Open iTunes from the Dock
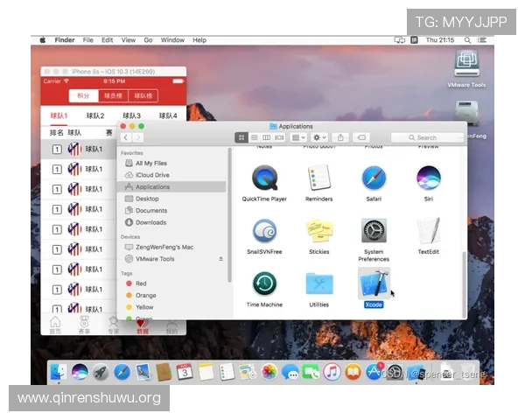This screenshot has width=525, height=420. click(x=332, y=372)
